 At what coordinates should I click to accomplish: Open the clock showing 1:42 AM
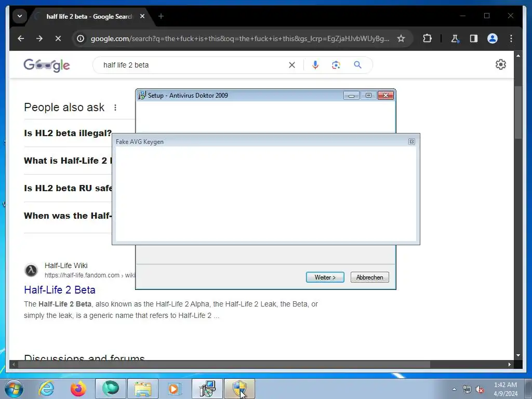506,389
